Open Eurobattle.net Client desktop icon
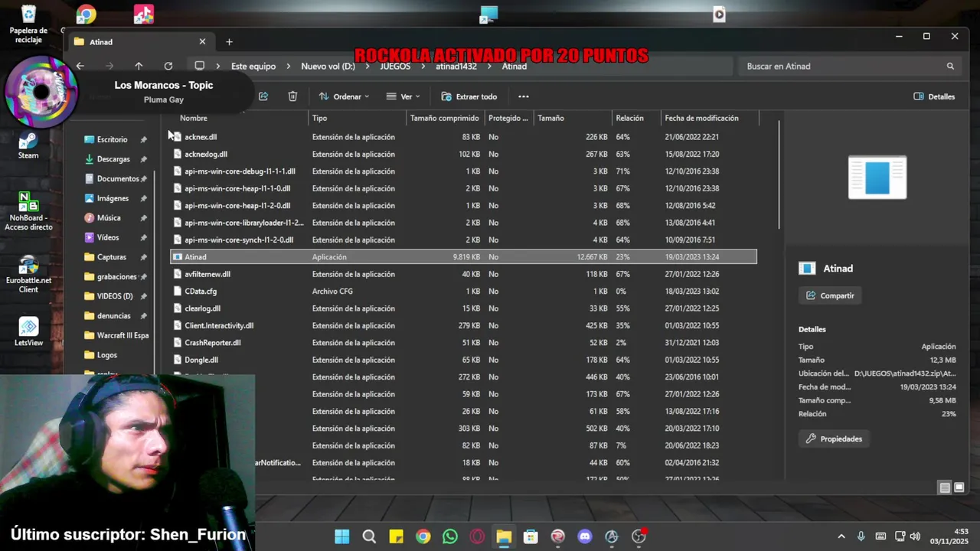 28,274
